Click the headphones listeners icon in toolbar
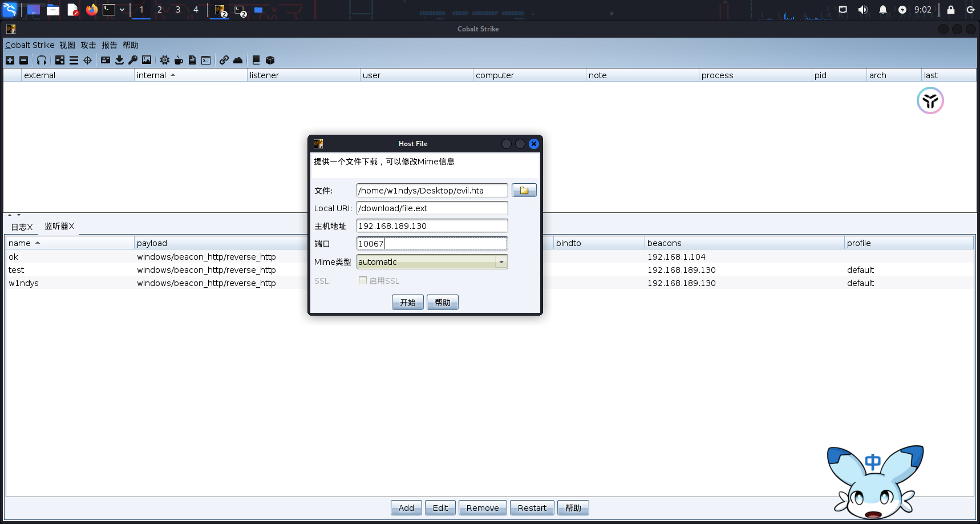 click(x=42, y=60)
